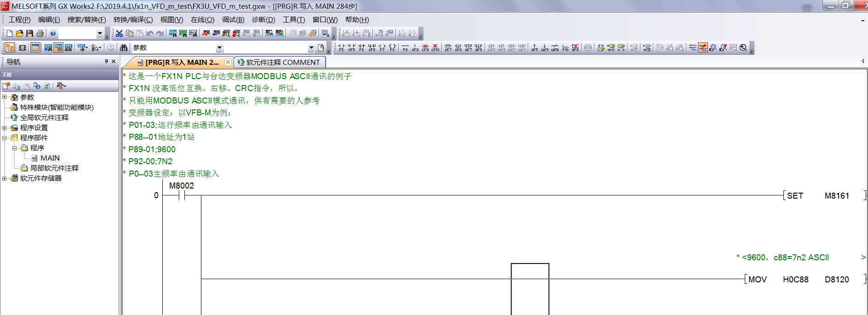Toggle the highlighted comment display button
The height and width of the screenshot is (315, 868).
point(703,48)
